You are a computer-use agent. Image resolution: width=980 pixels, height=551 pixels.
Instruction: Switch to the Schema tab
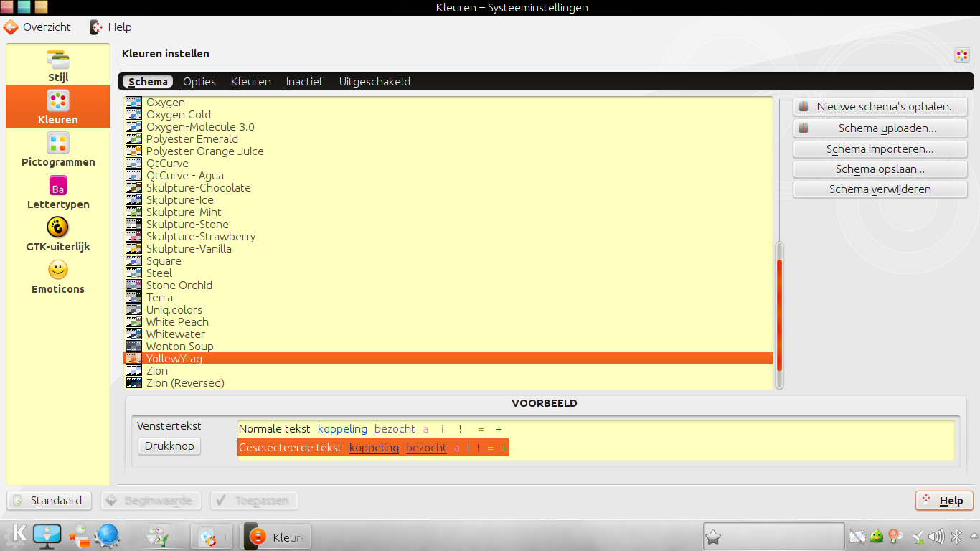click(148, 82)
